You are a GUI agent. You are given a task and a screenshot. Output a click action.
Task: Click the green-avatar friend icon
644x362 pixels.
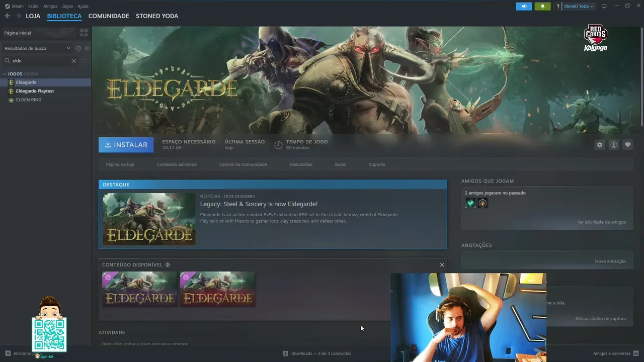click(x=470, y=203)
